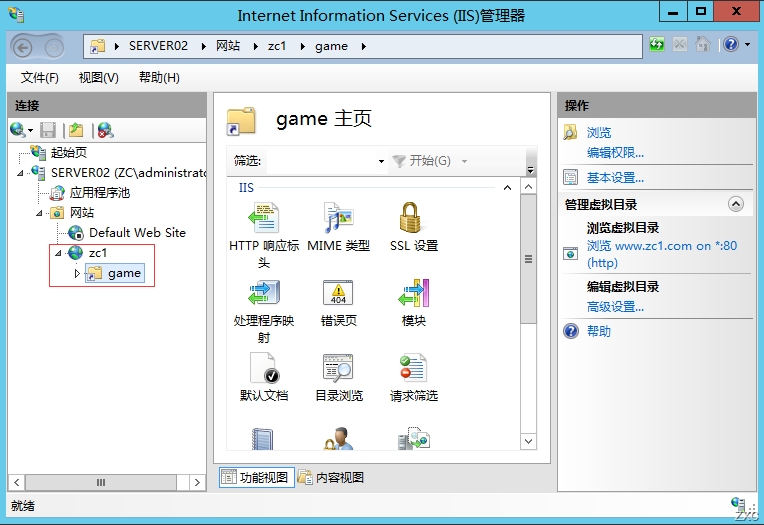The height and width of the screenshot is (525, 764).
Task: Click zc1 in the address breadcrumb
Action: [x=276, y=46]
